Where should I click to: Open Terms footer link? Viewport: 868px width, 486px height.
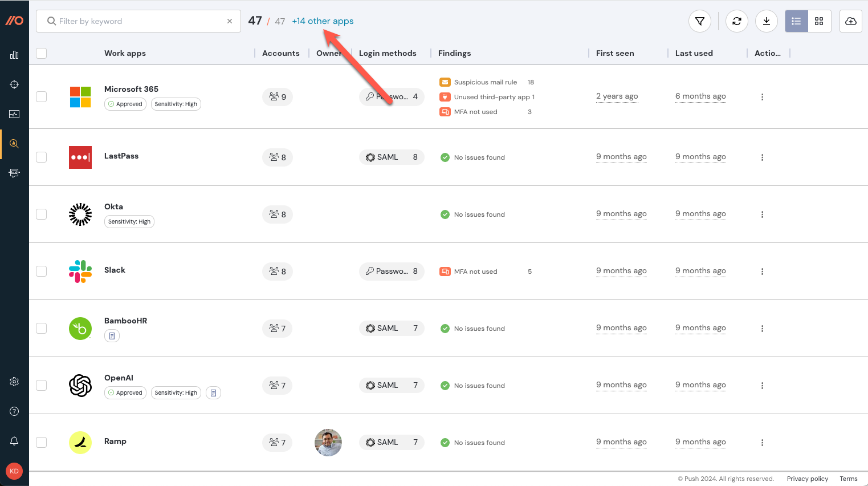(849, 479)
